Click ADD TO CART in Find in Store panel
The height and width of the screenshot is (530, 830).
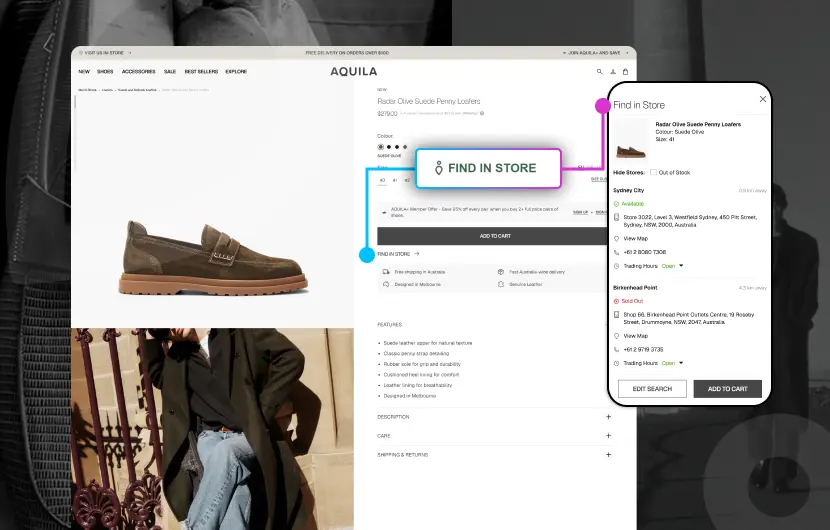pyautogui.click(x=728, y=389)
